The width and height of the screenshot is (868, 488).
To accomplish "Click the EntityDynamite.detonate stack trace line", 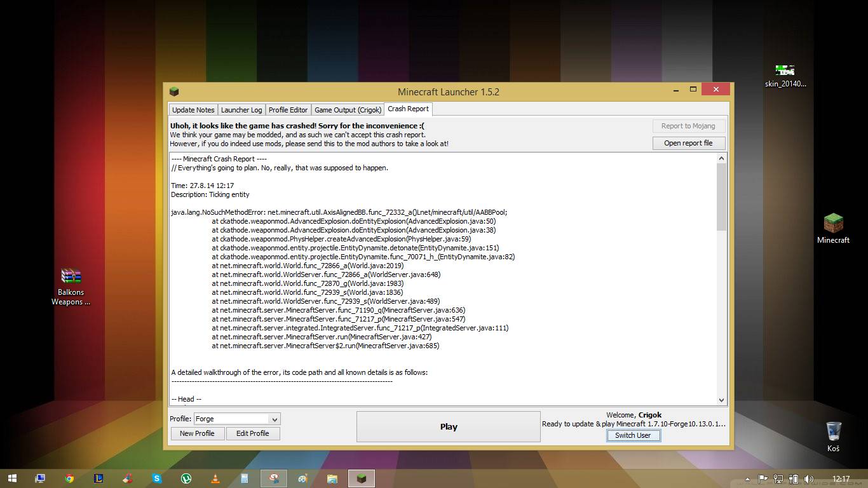I will pyautogui.click(x=355, y=248).
